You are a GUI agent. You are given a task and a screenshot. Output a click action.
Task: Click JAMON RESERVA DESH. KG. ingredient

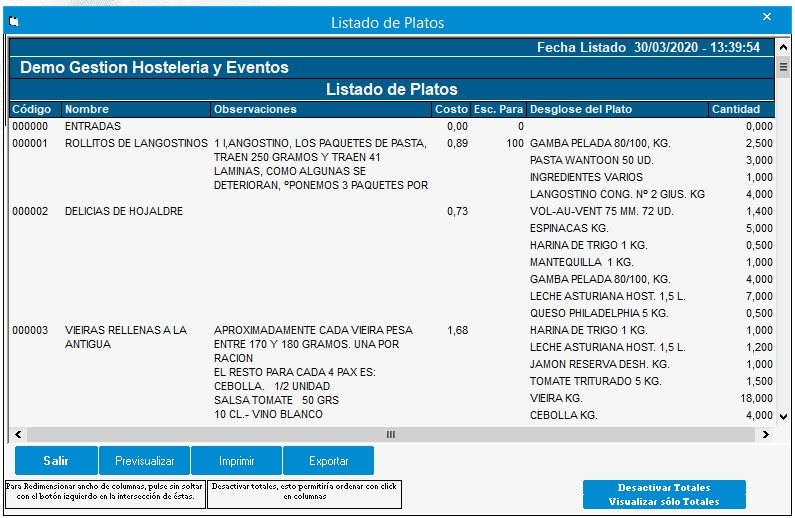[x=599, y=364]
